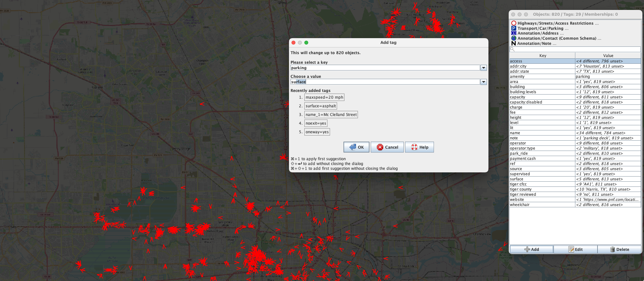Open Annotation/Note preset link

pyautogui.click(x=537, y=44)
